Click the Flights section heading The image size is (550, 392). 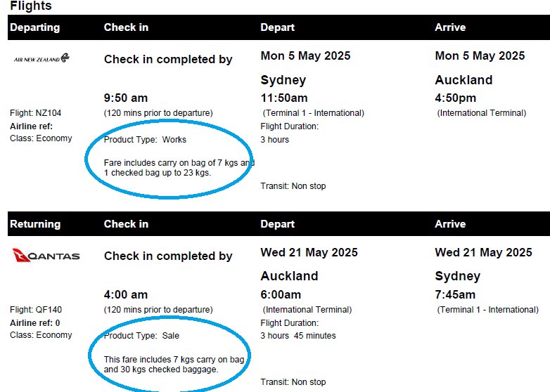coord(31,6)
